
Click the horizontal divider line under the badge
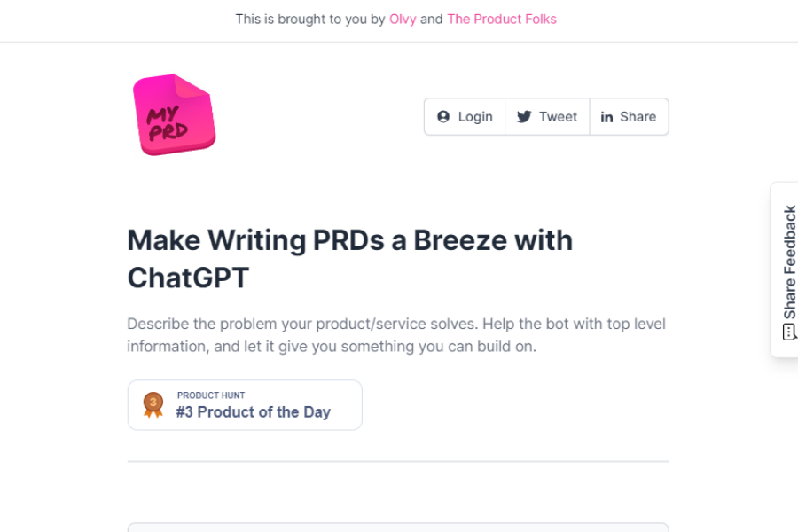click(x=399, y=460)
